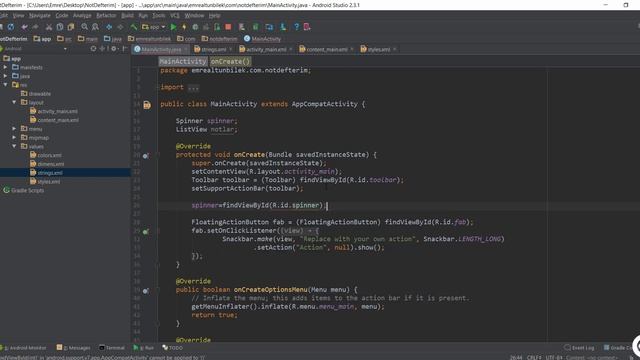
Task: Click the class gutter icon beside MainActivity
Action: pos(147,105)
